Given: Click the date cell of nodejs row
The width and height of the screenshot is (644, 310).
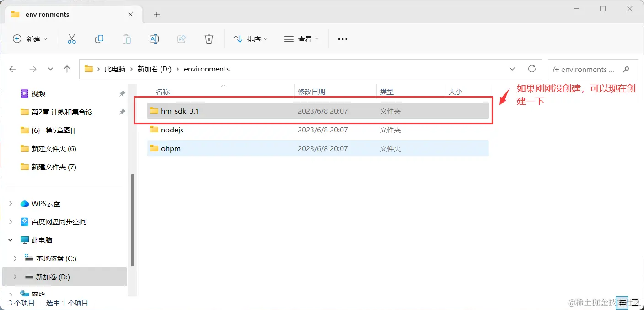Looking at the screenshot, I should (x=322, y=130).
